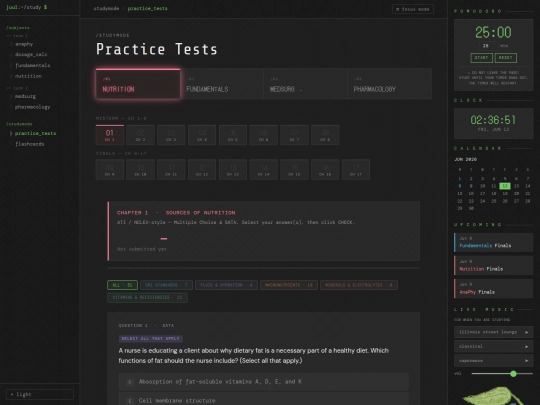Click the 'Not submitted yet' status
The width and height of the screenshot is (540, 405).
[x=142, y=249]
